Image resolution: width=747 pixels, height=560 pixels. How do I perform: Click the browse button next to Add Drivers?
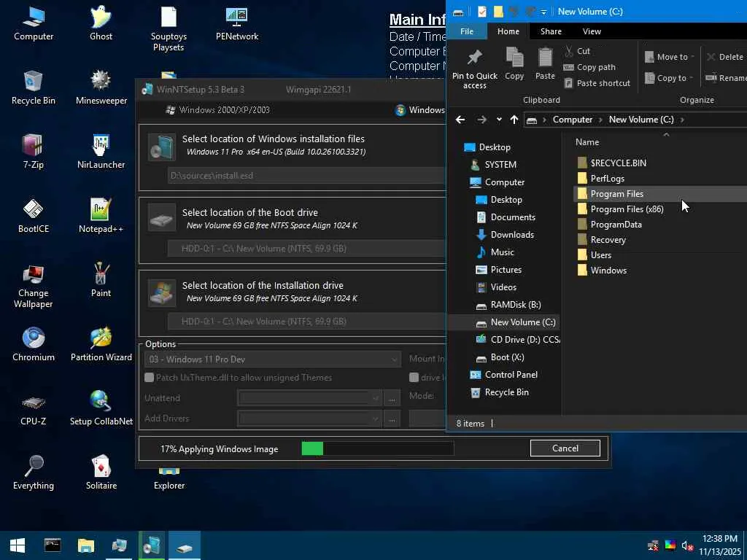point(392,419)
